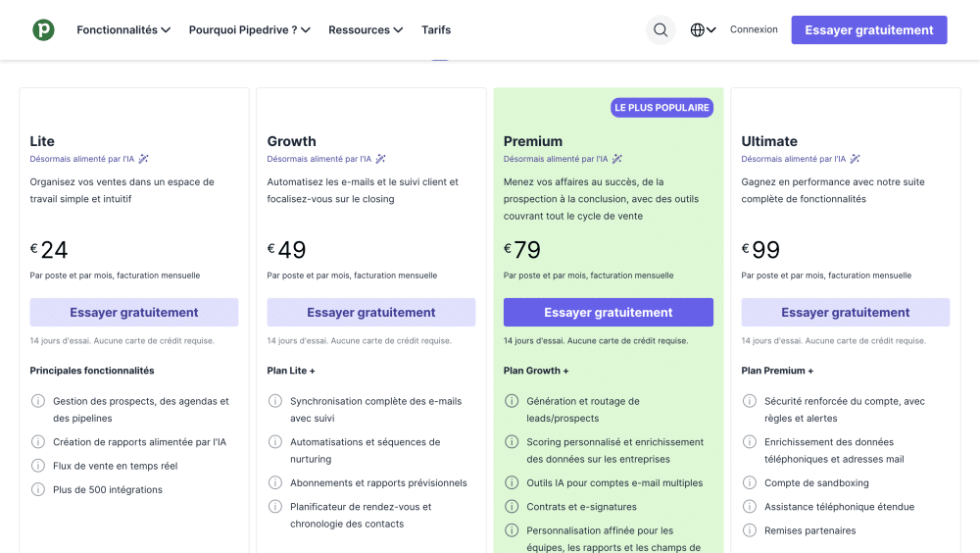Click the Principales fonctionnalités heading
980x553 pixels.
92,371
